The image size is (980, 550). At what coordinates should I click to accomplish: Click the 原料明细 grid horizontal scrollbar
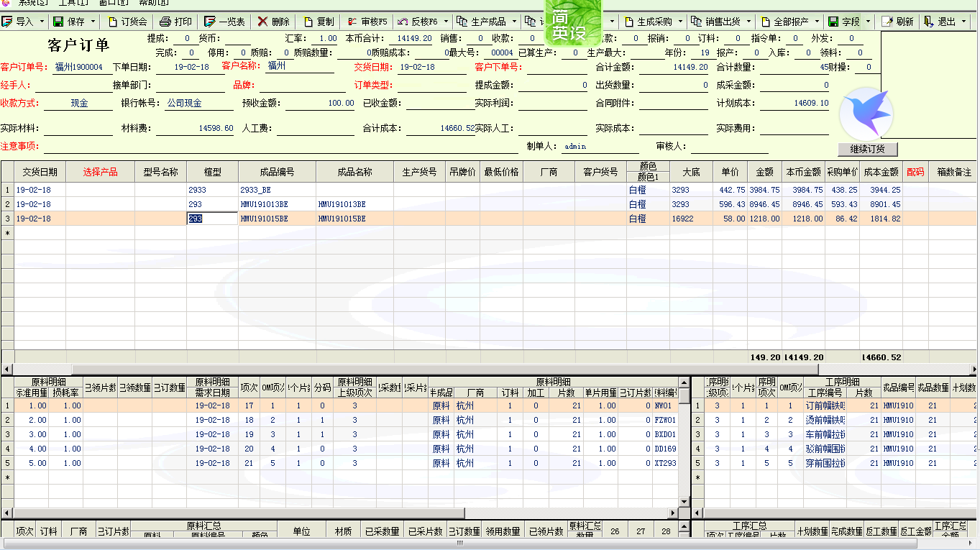340,513
